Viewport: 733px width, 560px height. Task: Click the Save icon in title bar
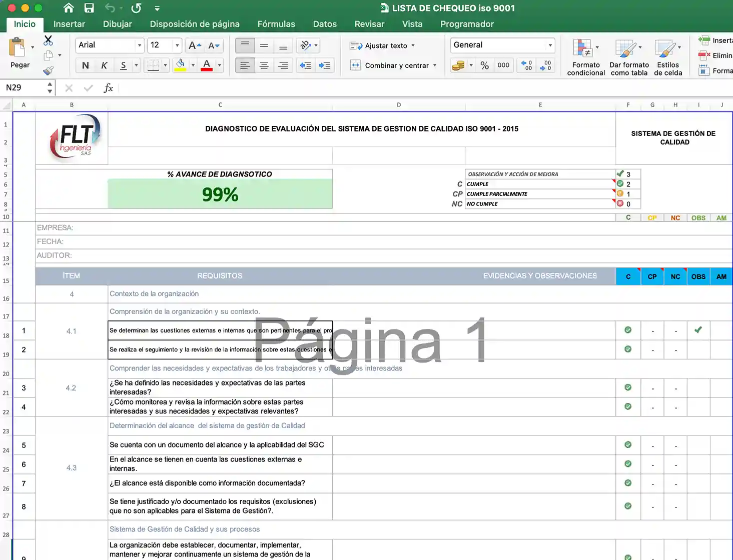tap(89, 8)
